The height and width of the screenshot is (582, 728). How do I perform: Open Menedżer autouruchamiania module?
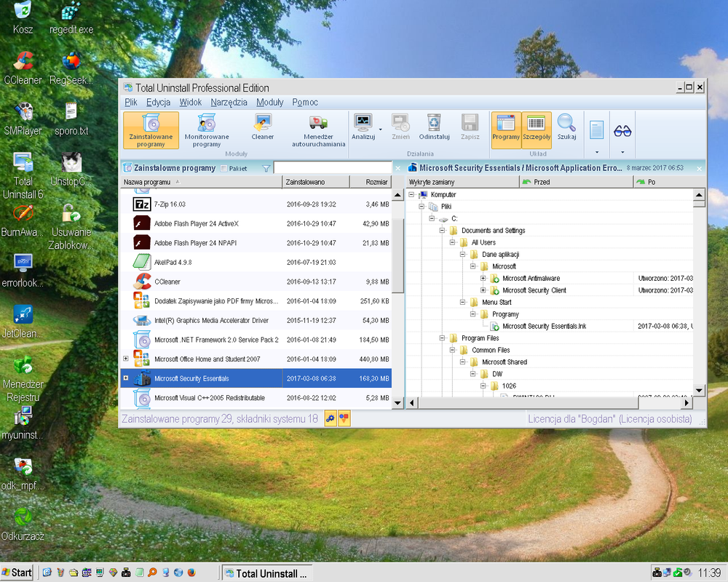319,130
